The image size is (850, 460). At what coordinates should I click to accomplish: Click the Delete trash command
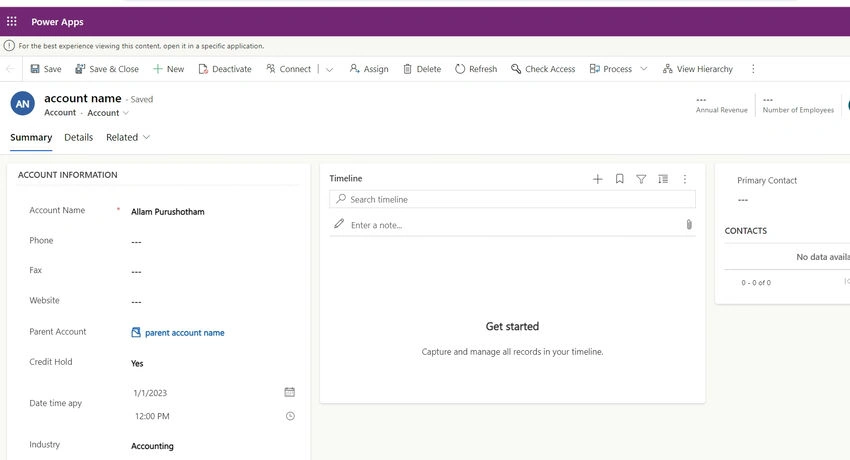click(x=422, y=69)
